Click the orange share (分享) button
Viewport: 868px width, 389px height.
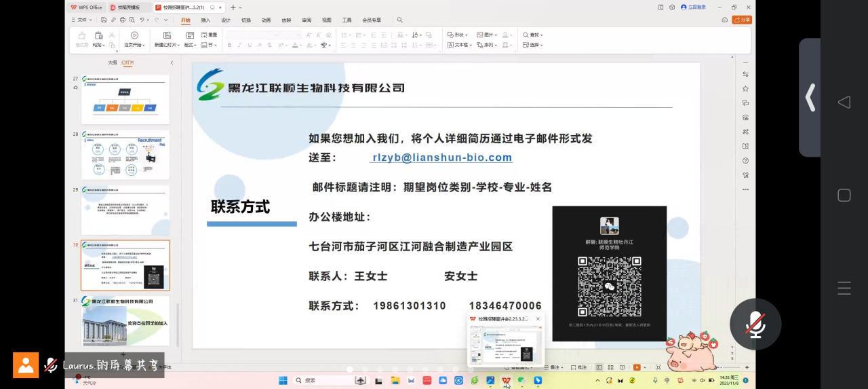tap(742, 20)
